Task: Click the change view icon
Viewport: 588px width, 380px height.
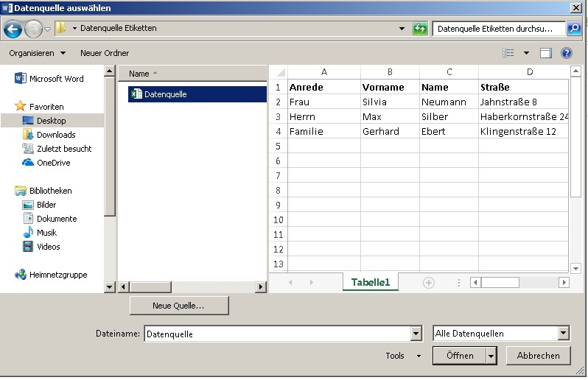Action: pos(508,53)
